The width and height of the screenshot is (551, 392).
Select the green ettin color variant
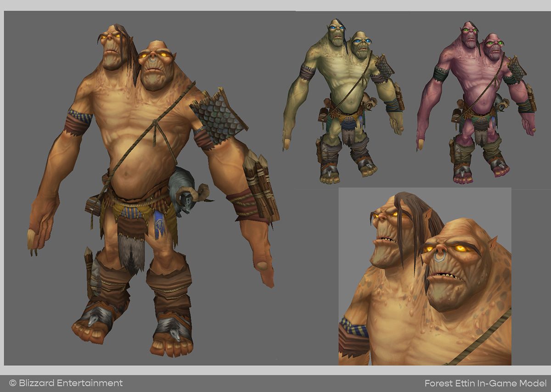[x=343, y=102]
